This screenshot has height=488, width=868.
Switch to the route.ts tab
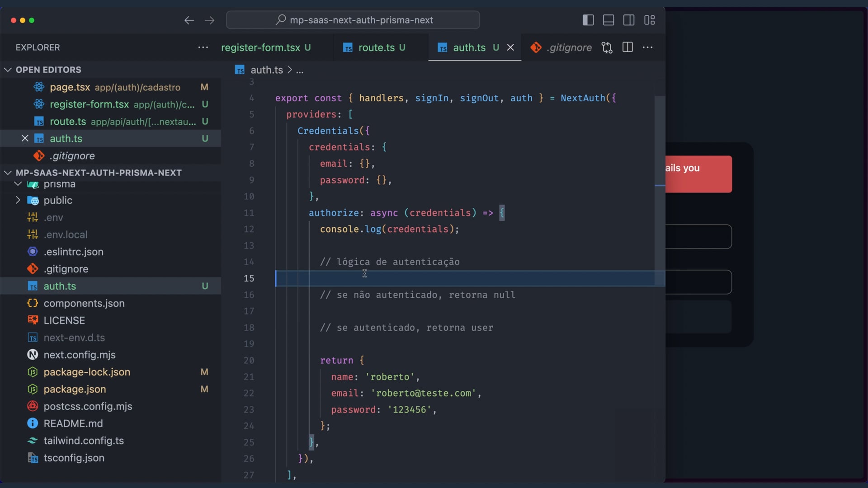(x=376, y=47)
